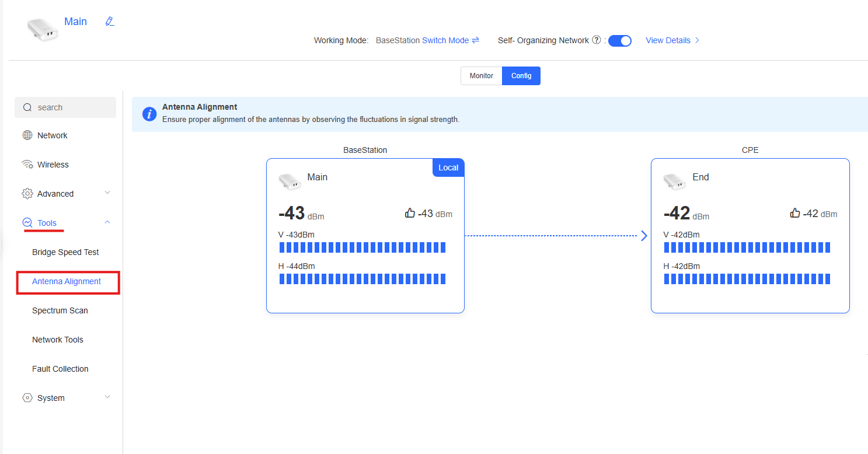The width and height of the screenshot is (868, 454).
Task: Click the Wireless wifi icon in sidebar
Action: pyautogui.click(x=27, y=165)
